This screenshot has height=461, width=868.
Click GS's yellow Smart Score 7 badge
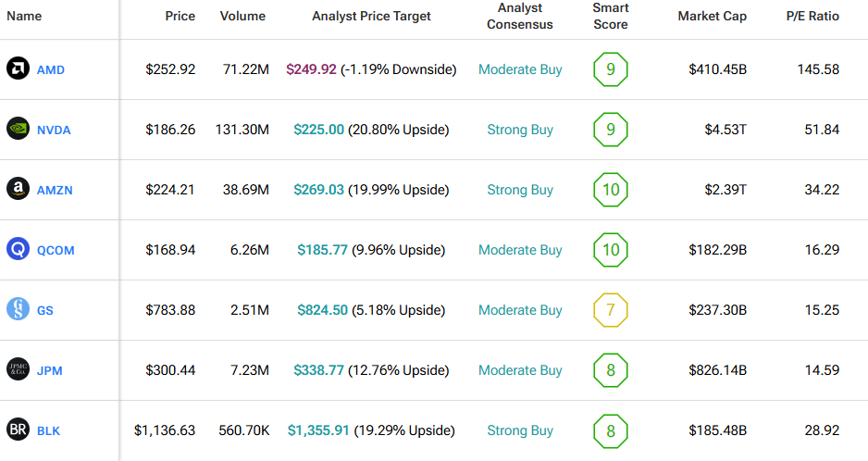[611, 310]
